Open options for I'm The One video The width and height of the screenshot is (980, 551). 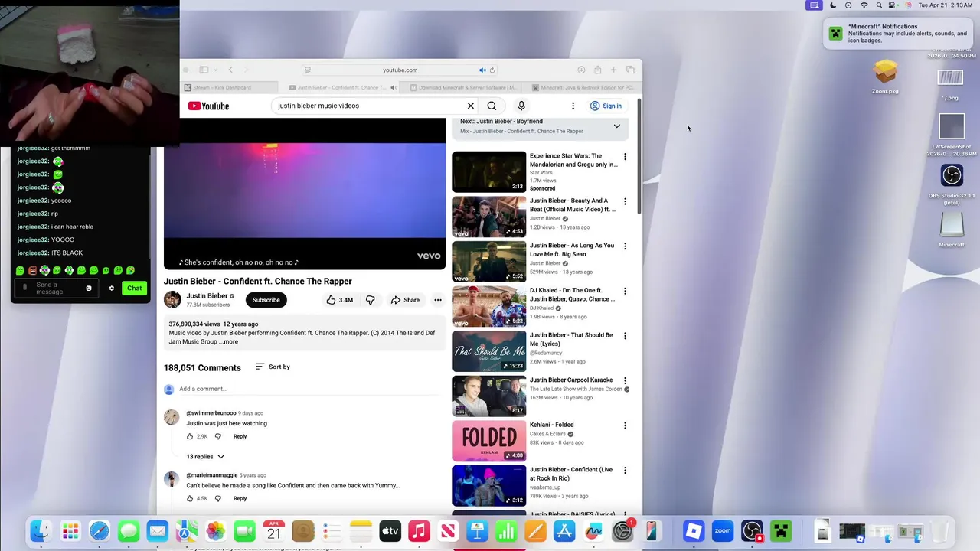click(625, 291)
